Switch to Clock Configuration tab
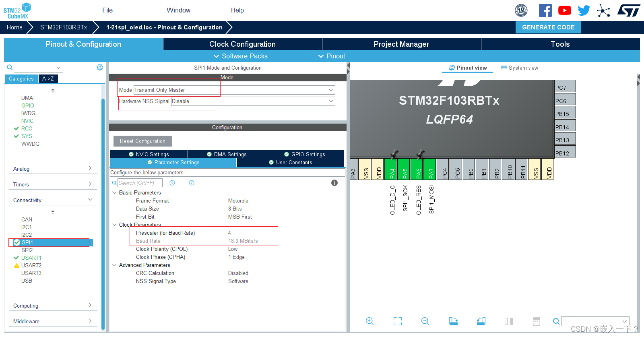 242,44
